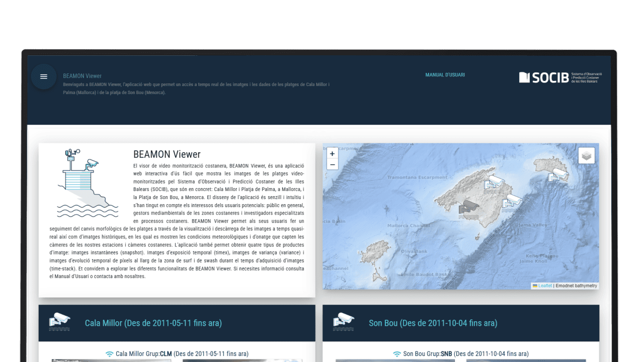This screenshot has height=362, width=644.
Task: Open the map layers control
Action: click(587, 156)
